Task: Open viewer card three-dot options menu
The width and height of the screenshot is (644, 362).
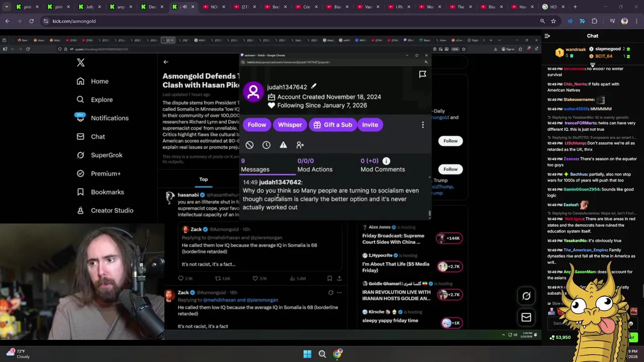Action: (x=423, y=125)
